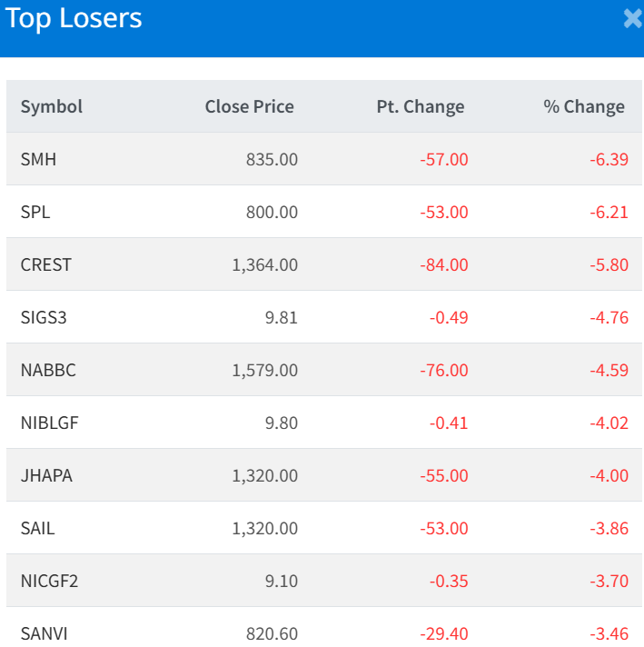
Task: Open the NIBLGF symbol link
Action: coord(49,423)
